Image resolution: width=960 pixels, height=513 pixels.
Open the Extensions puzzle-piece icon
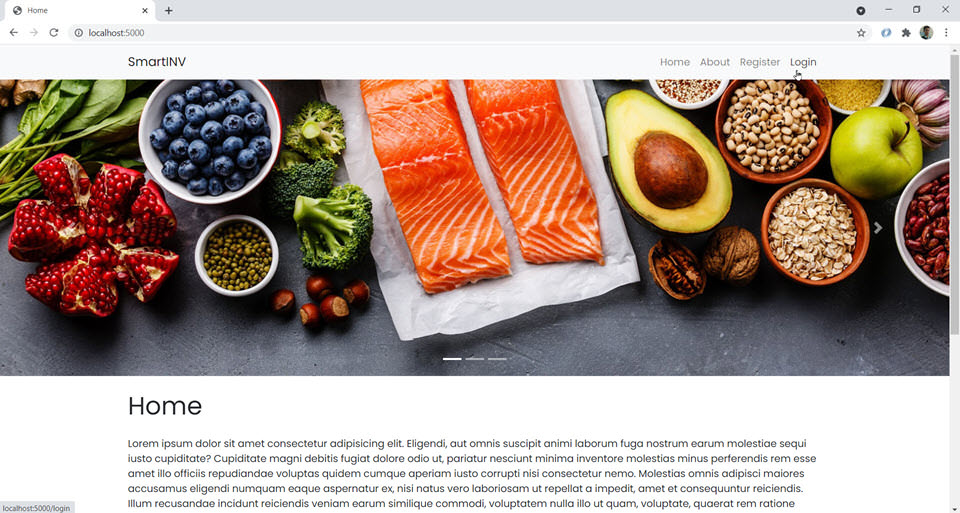(906, 33)
